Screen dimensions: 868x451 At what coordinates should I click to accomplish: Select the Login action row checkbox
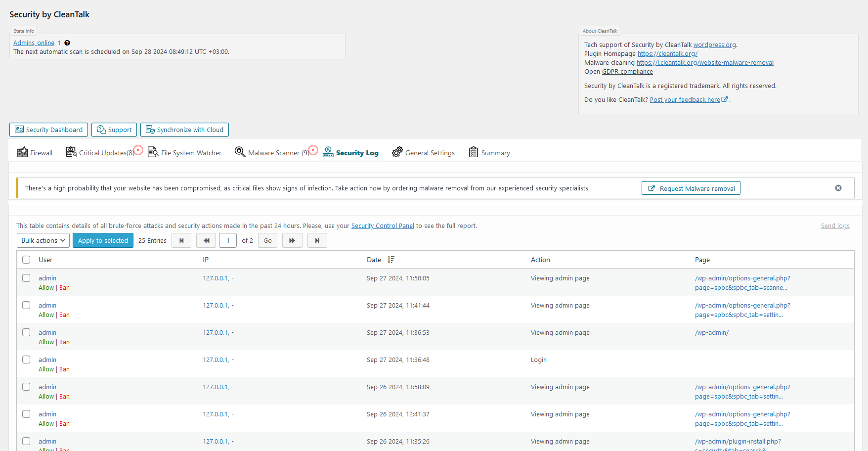click(x=26, y=360)
